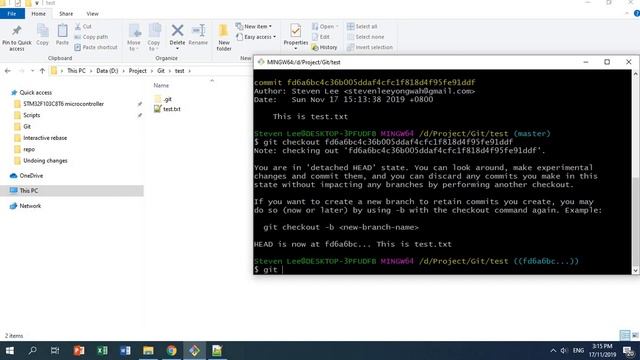Click test in the address breadcrumb
The height and width of the screenshot is (360, 640).
180,71
